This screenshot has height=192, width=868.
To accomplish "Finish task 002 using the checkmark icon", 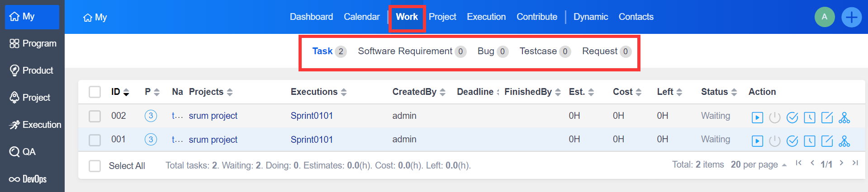I will pyautogui.click(x=792, y=118).
